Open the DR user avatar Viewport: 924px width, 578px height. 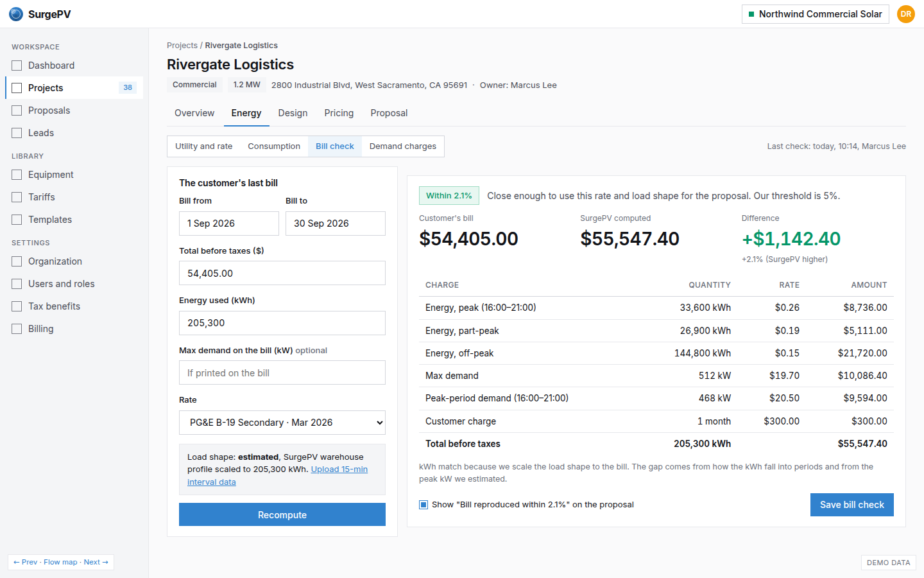click(905, 14)
